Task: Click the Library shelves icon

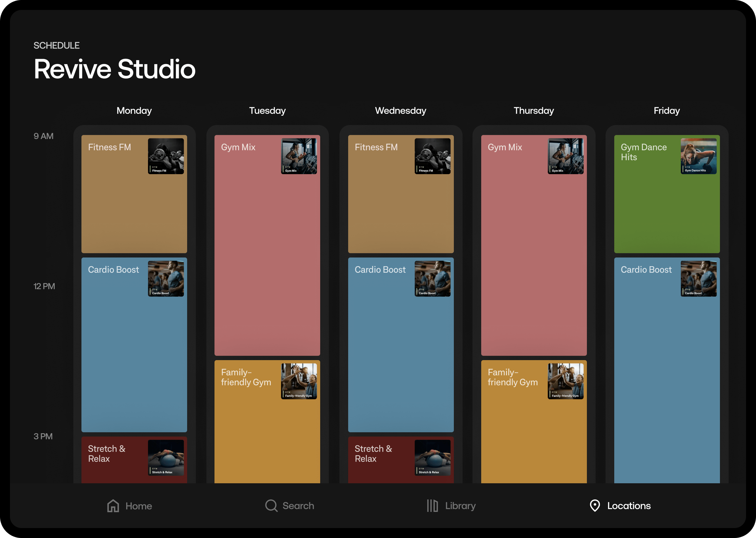Action: (x=432, y=506)
